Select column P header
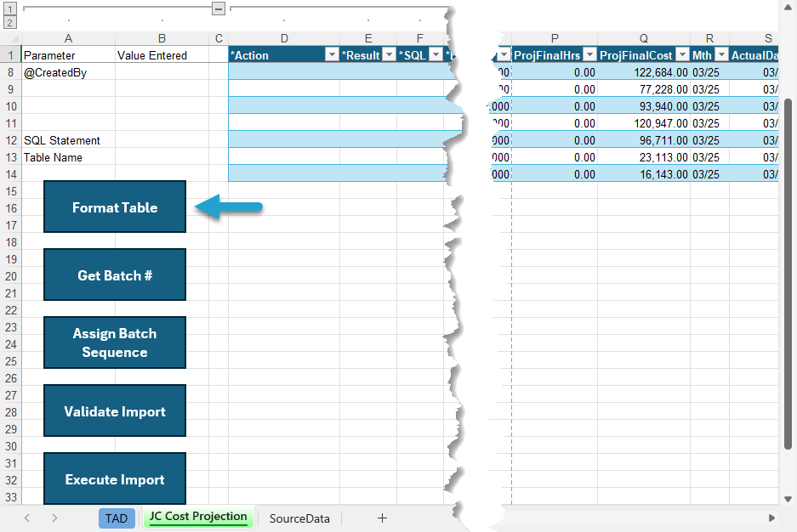Viewport: 797px width, 532px height. [555, 38]
